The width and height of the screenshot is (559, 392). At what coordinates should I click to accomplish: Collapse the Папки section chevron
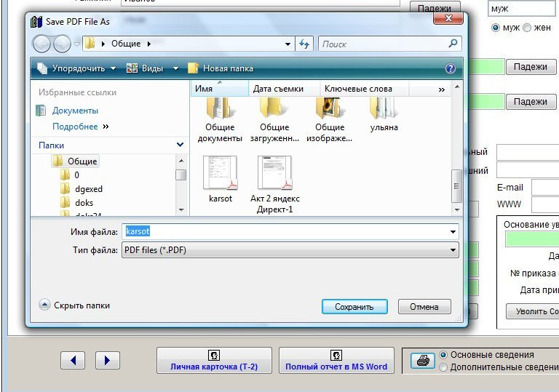pyautogui.click(x=180, y=145)
